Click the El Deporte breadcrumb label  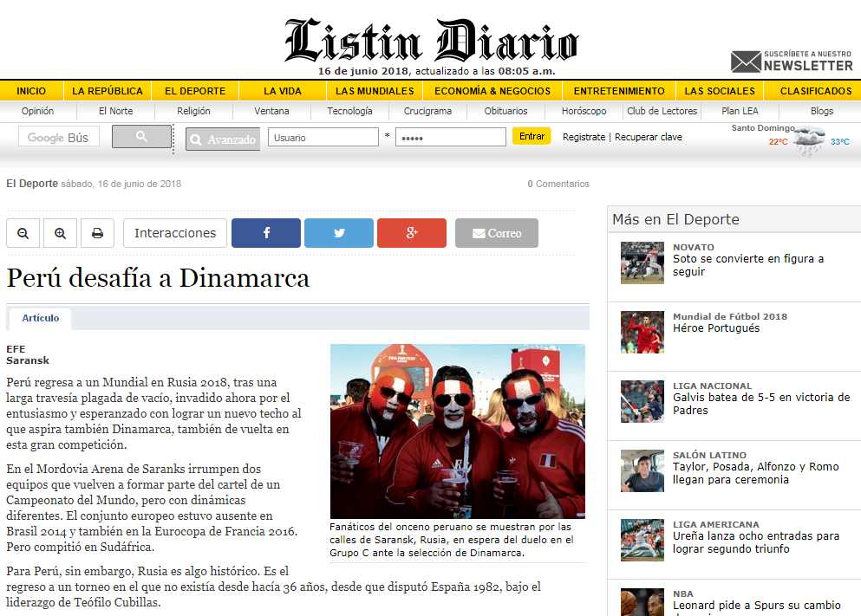pos(32,184)
